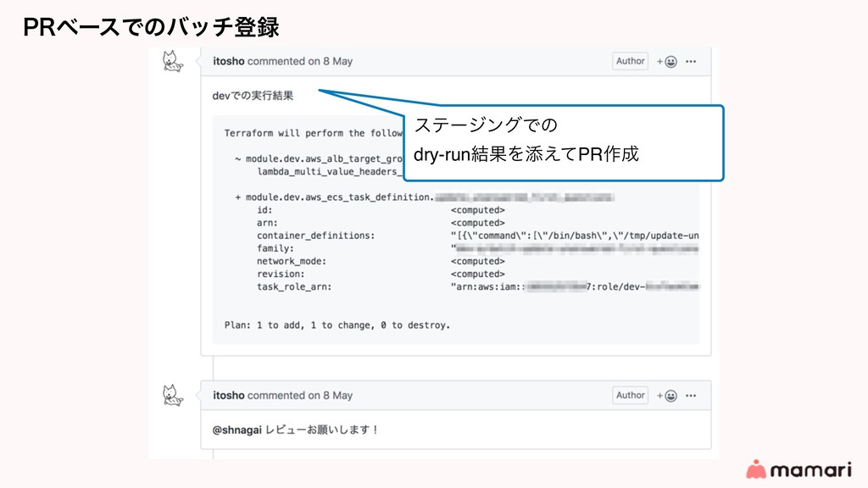Open the itosho profile link in the first comment
868x488 pixels.
228,61
